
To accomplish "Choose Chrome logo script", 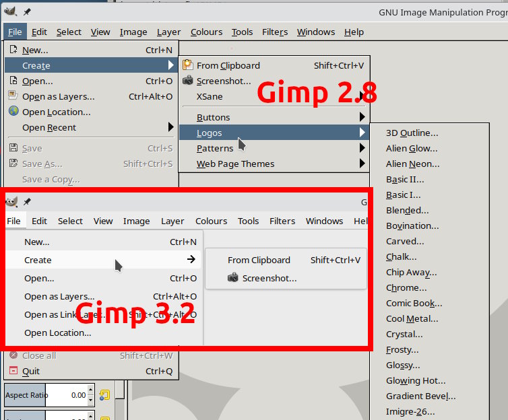I will click(406, 287).
